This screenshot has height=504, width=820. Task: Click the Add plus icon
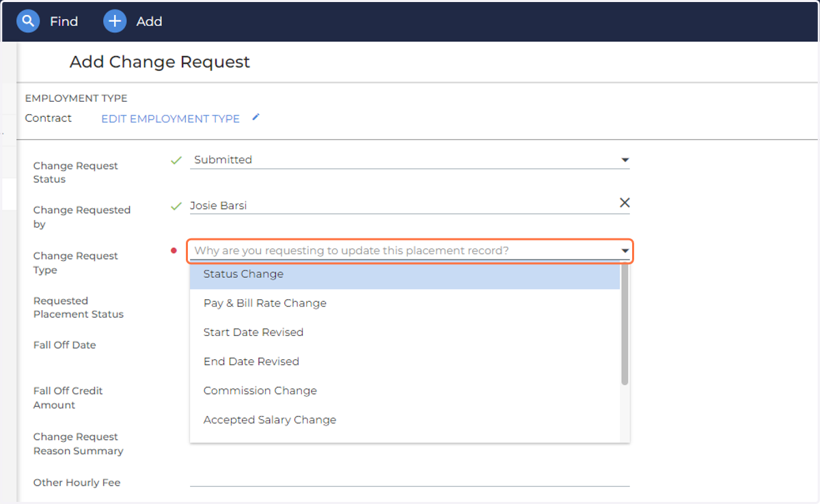pos(115,21)
